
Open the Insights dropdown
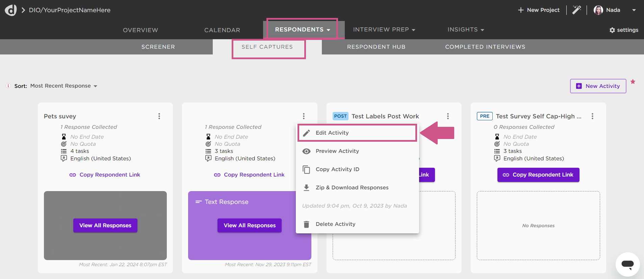[x=466, y=29]
